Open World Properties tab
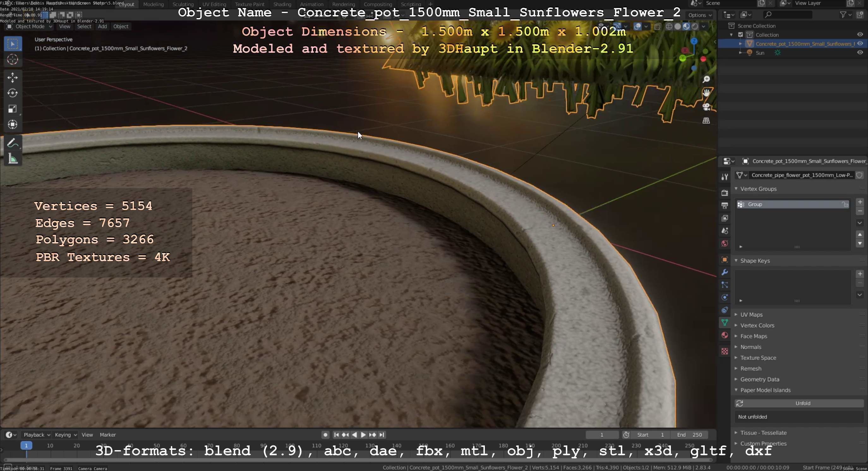Viewport: 868px width, 471px height. pos(725,243)
